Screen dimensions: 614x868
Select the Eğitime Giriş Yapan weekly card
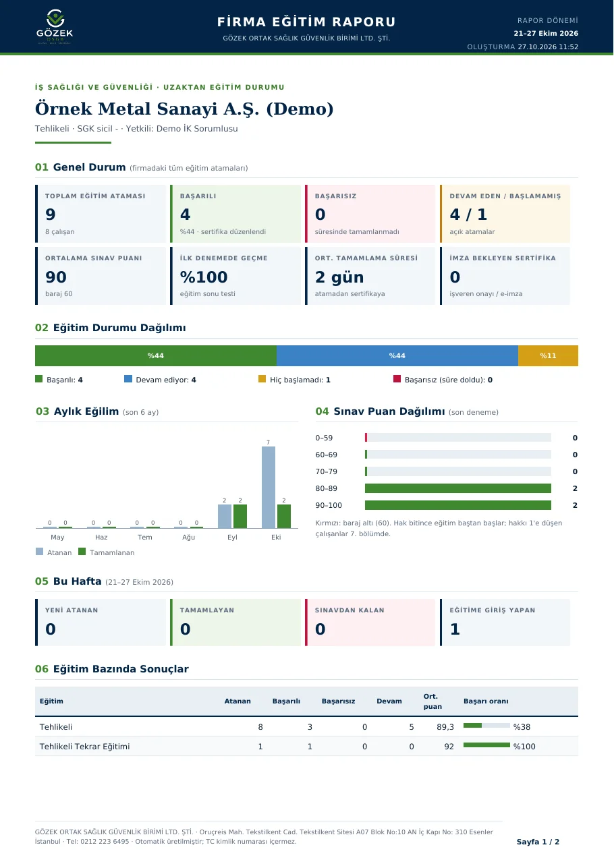pyautogui.click(x=505, y=623)
